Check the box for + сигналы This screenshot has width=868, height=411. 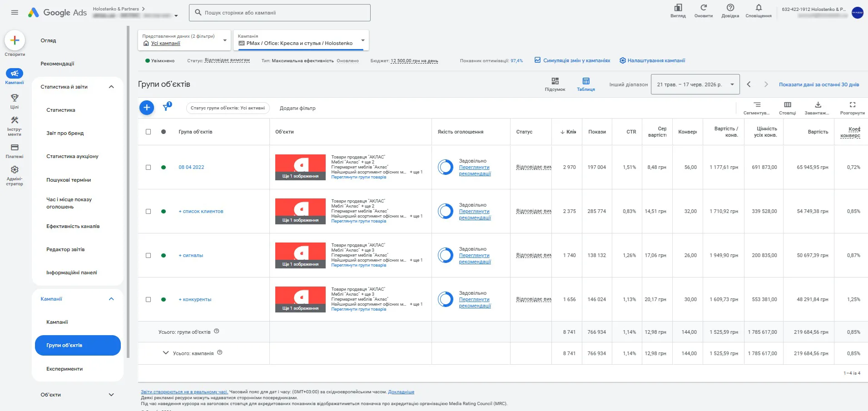pos(148,255)
